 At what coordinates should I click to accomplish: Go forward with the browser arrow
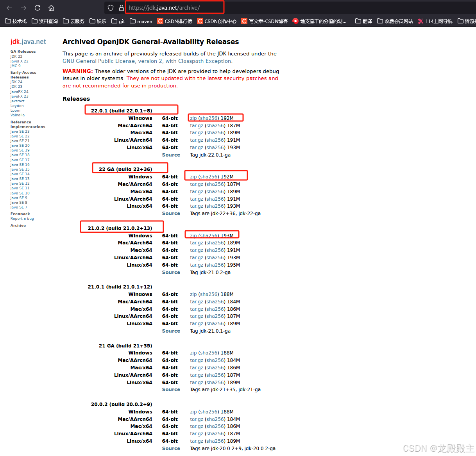(x=23, y=8)
